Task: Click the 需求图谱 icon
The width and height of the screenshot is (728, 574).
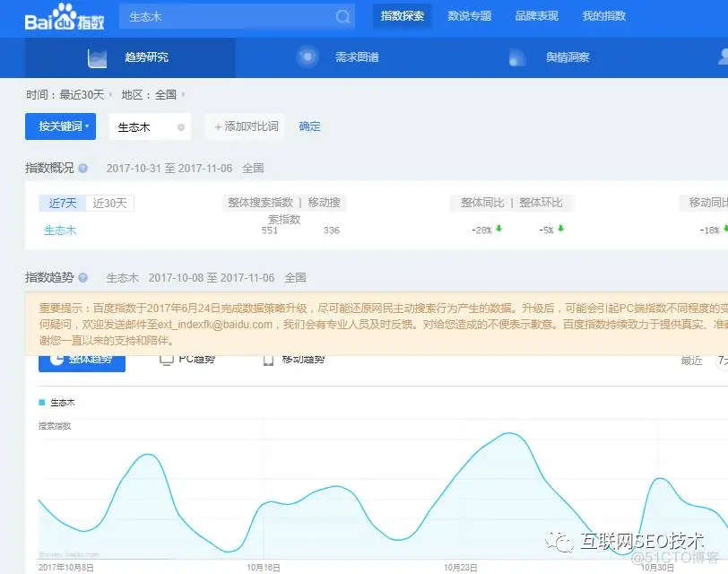Action: point(308,57)
